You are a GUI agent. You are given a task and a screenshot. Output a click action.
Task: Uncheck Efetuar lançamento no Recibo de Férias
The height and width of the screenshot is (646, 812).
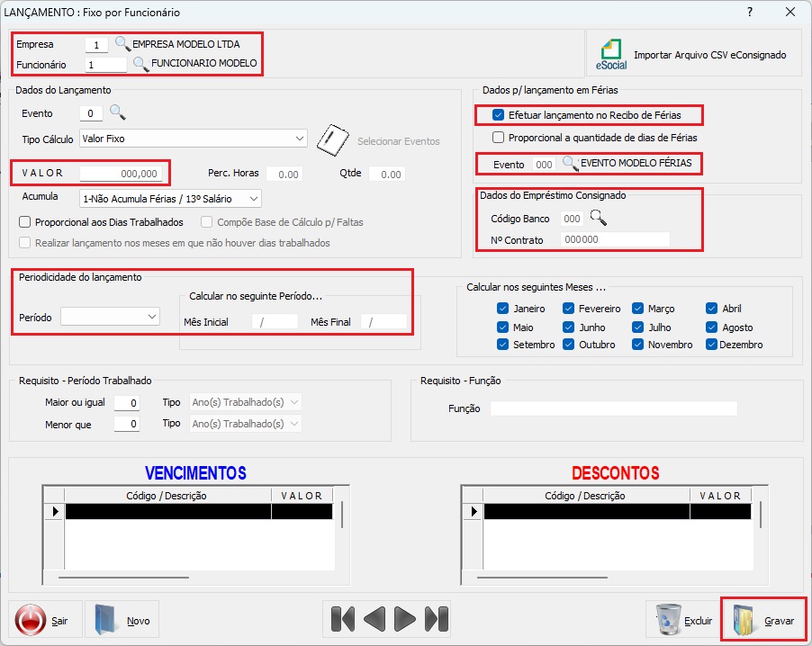498,115
